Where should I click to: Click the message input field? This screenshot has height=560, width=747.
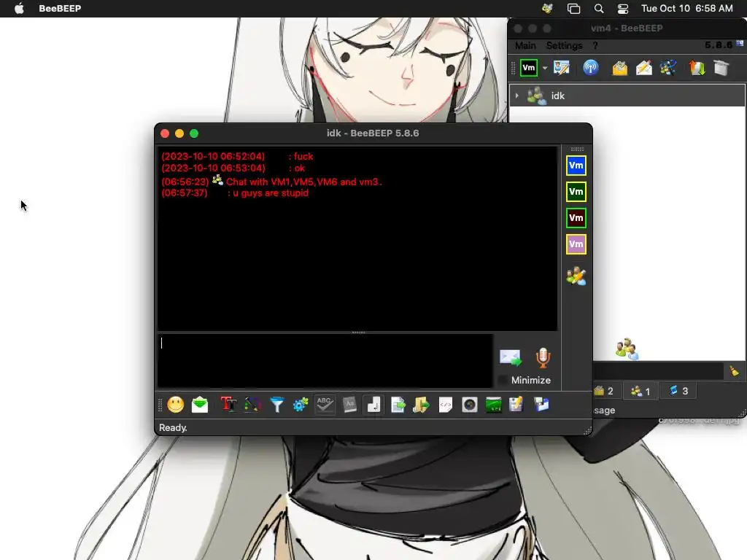point(325,360)
